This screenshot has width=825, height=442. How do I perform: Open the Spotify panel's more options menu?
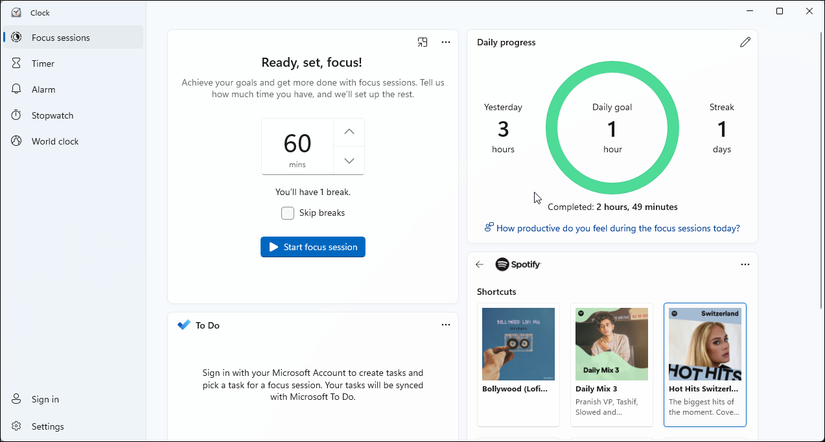pyautogui.click(x=744, y=265)
